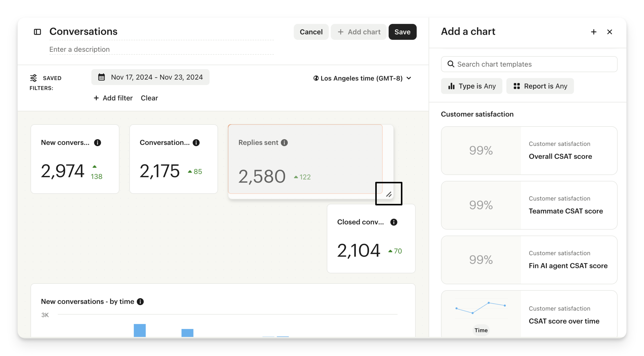
Task: Click info icon on Conversation card
Action: (196, 143)
